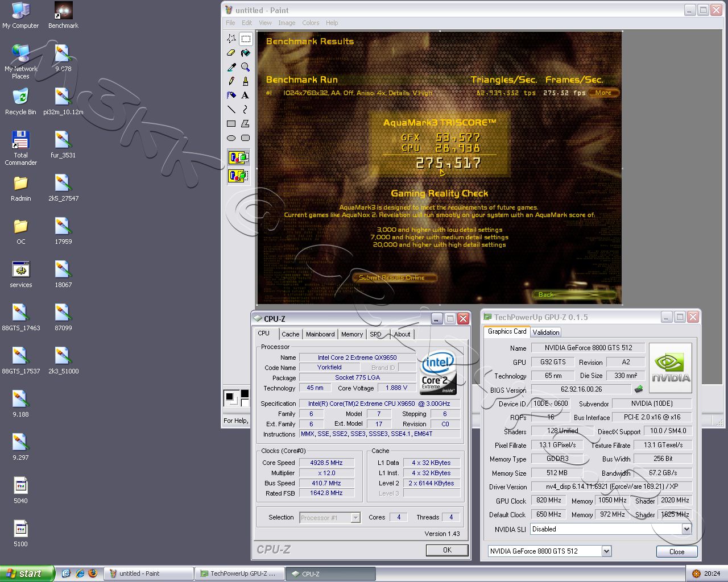728x582 pixels.
Task: Pick the Rectangle shape tool in Paint
Action: pos(231,123)
